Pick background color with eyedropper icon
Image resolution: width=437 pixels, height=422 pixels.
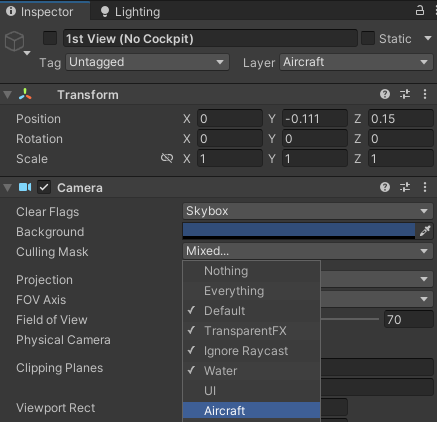tap(425, 231)
